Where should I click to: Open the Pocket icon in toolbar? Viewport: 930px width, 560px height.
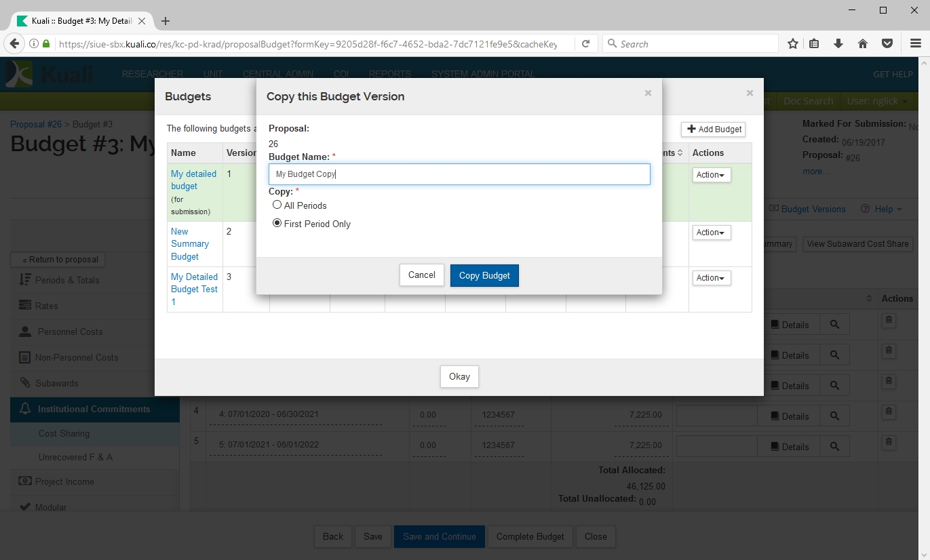pos(887,44)
